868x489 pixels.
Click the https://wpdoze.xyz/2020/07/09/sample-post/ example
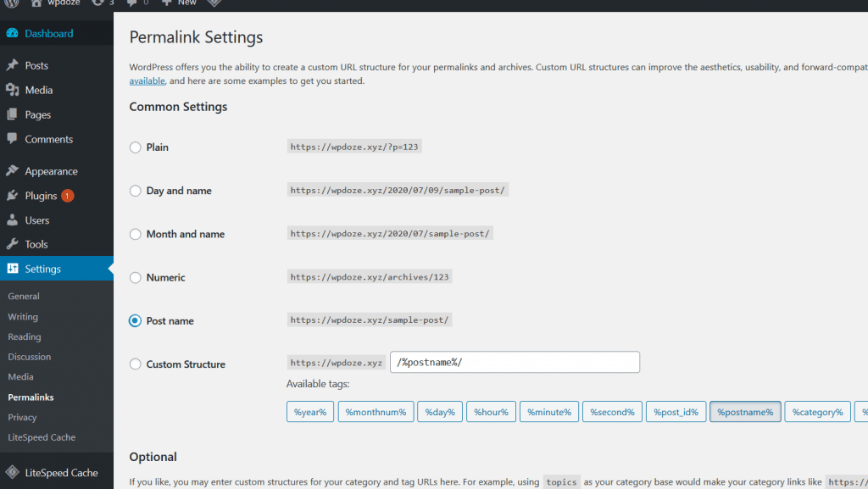398,190
